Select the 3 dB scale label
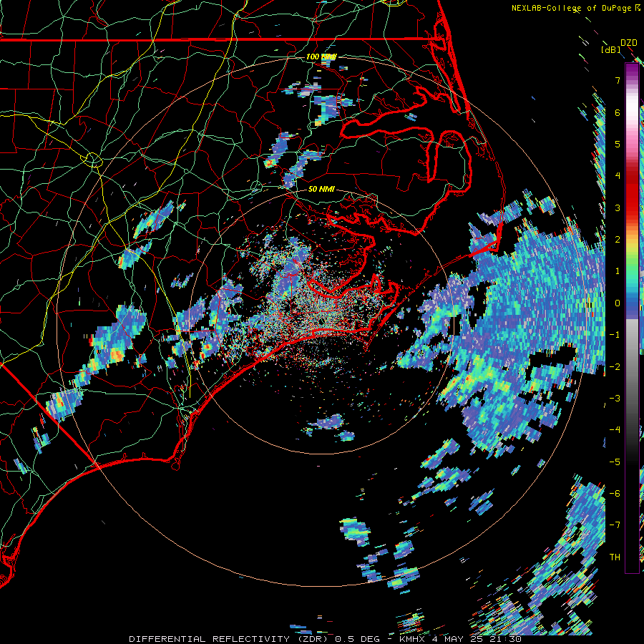This screenshot has width=644, height=644. click(x=618, y=208)
